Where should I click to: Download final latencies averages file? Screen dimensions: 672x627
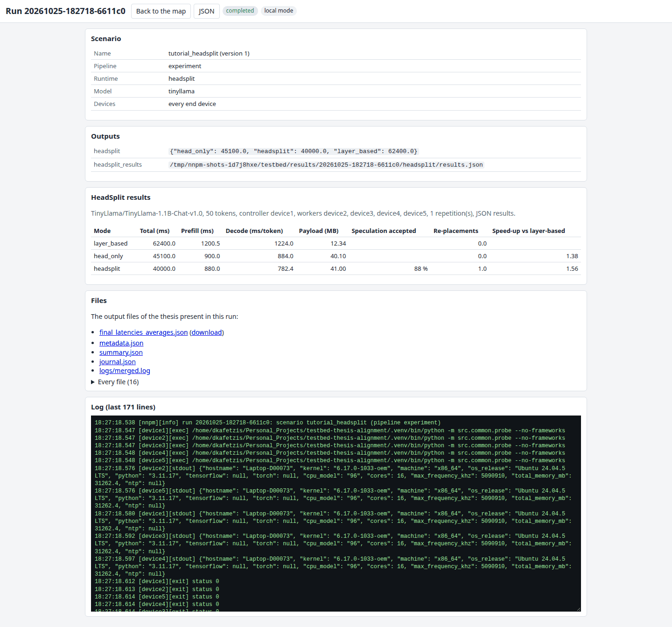pyautogui.click(x=207, y=332)
